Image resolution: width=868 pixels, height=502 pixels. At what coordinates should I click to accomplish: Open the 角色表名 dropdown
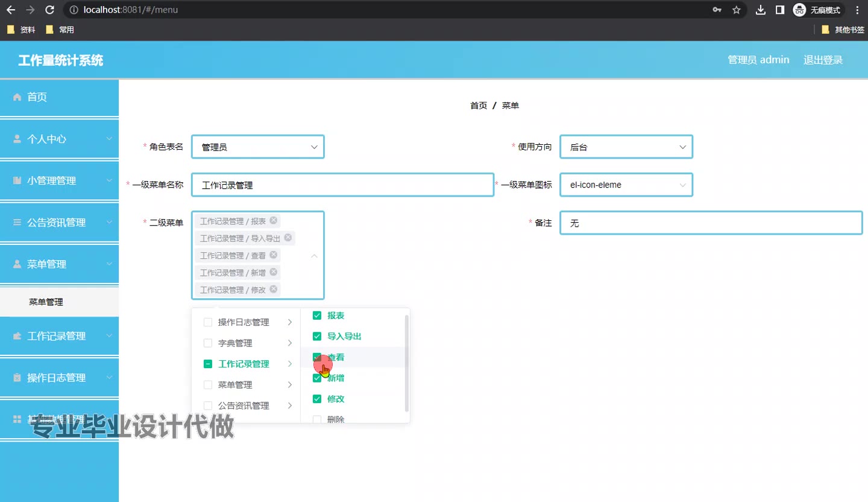point(258,147)
